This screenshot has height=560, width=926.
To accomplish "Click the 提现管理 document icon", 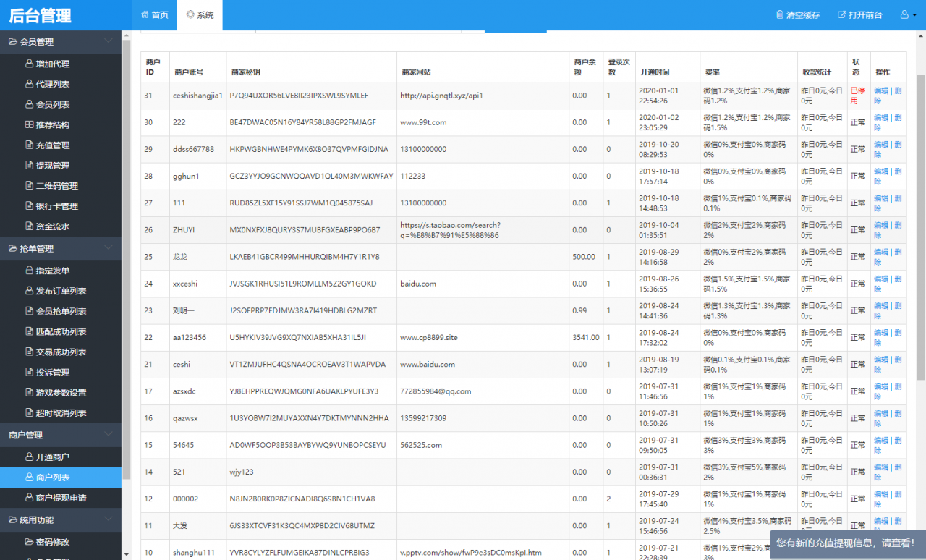I will (x=29, y=165).
